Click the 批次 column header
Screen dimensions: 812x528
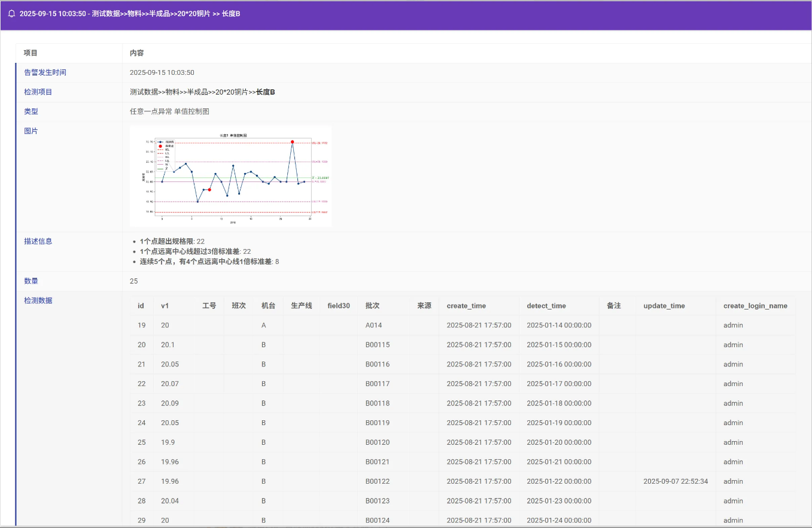pos(372,306)
